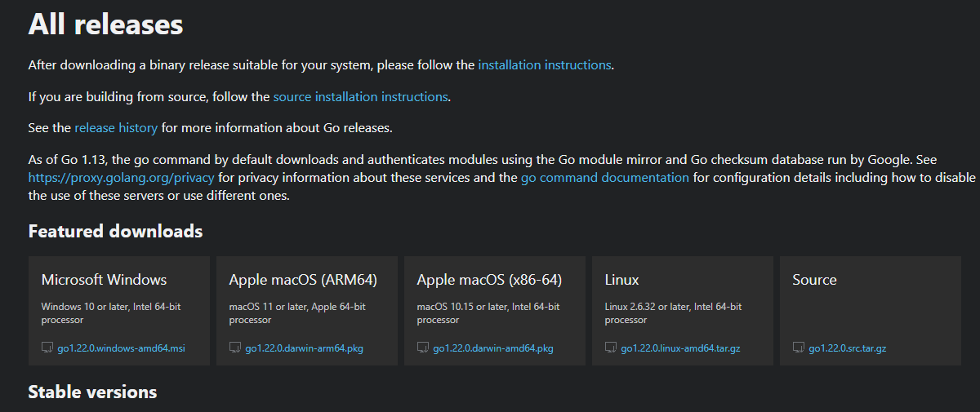Download go1.22.0.darwin-arm64.pkg file

pos(305,348)
